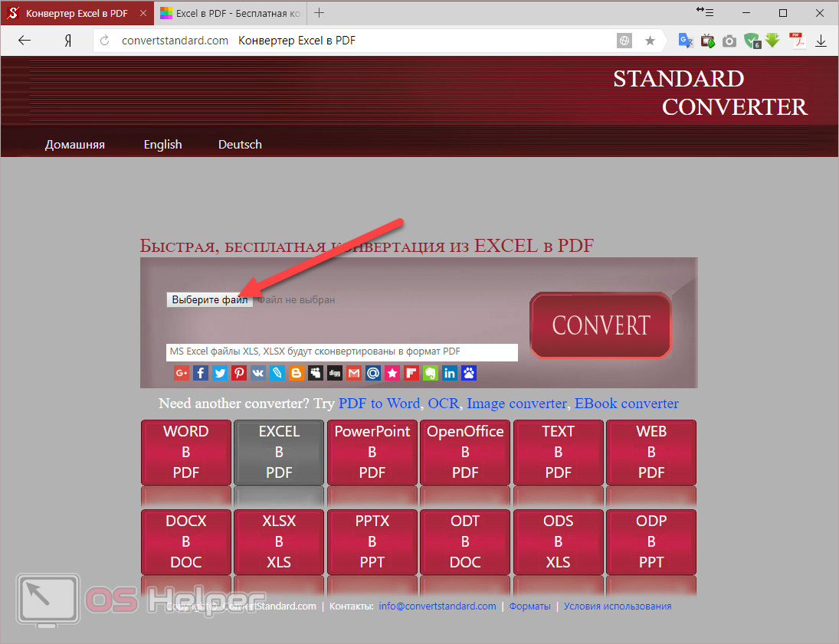
Task: Open a new browser tab
Action: coord(320,13)
